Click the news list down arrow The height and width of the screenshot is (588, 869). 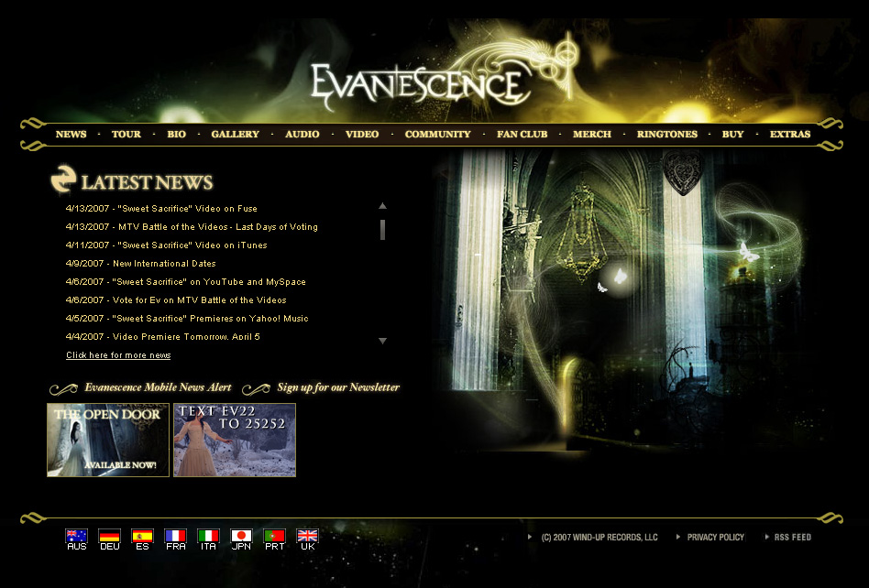coord(382,341)
